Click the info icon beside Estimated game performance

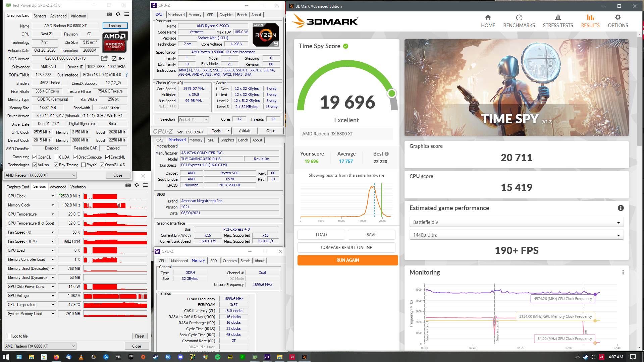click(x=621, y=208)
